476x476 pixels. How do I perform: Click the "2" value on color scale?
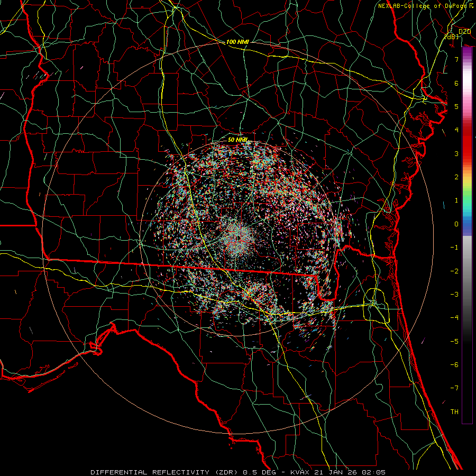pyautogui.click(x=456, y=177)
